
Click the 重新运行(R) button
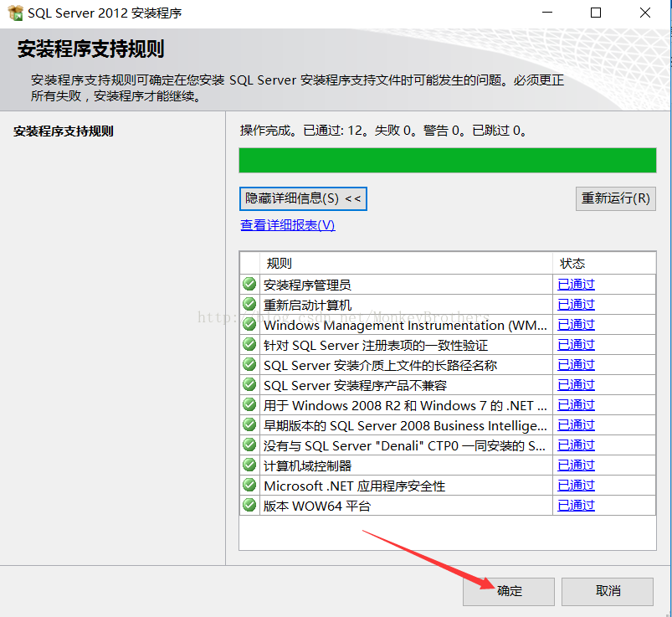click(615, 198)
